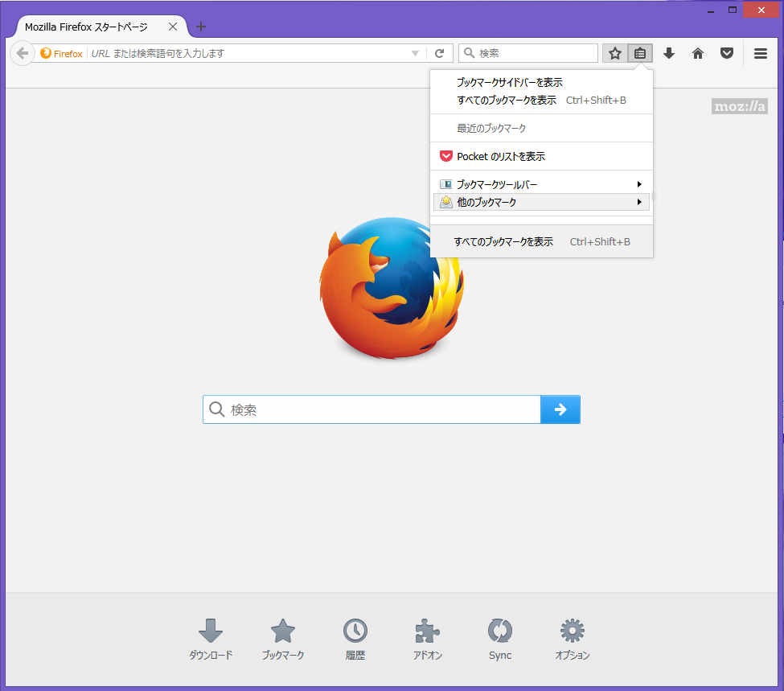This screenshot has height=691, width=784.
Task: Open 履歴 clock icon at page bottom
Action: pyautogui.click(x=355, y=631)
